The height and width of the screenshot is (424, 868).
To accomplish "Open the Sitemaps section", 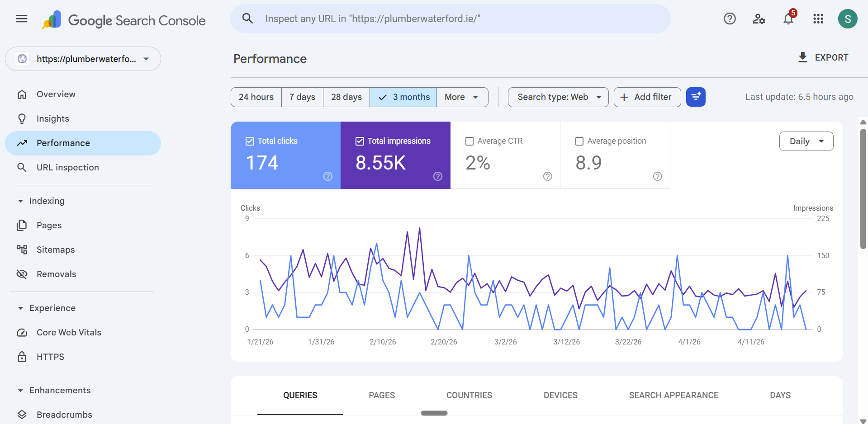I will 56,250.
